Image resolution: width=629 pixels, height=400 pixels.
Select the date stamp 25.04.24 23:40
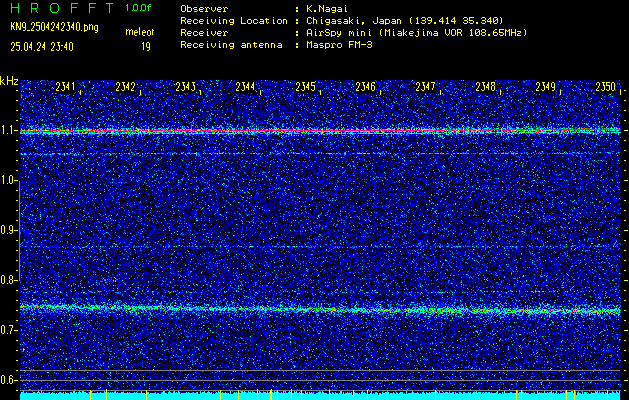(x=42, y=47)
